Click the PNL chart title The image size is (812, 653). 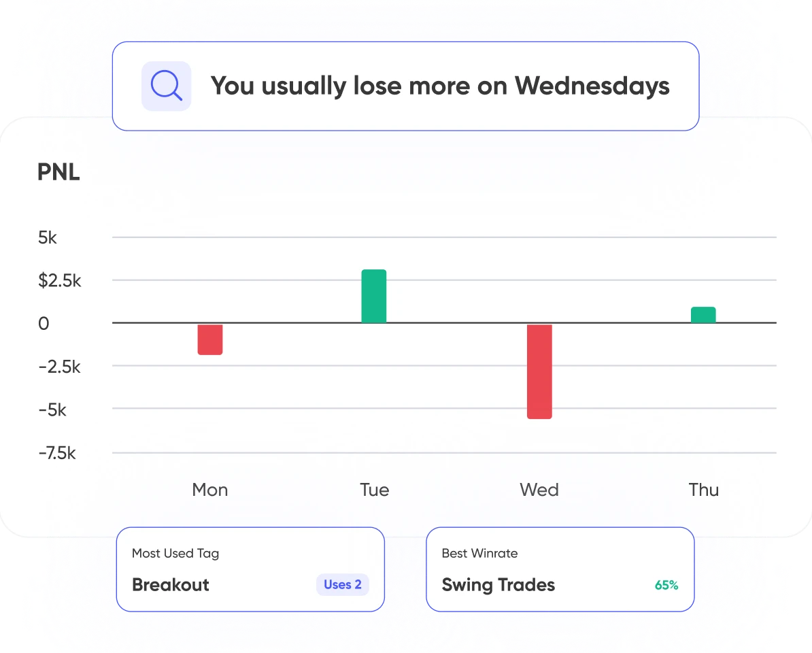pyautogui.click(x=58, y=173)
